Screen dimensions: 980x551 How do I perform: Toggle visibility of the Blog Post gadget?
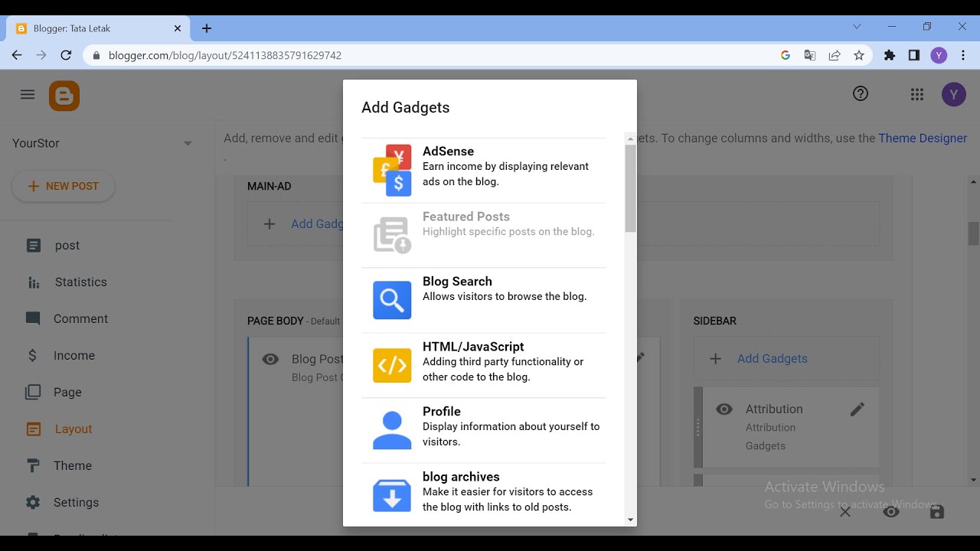click(270, 359)
